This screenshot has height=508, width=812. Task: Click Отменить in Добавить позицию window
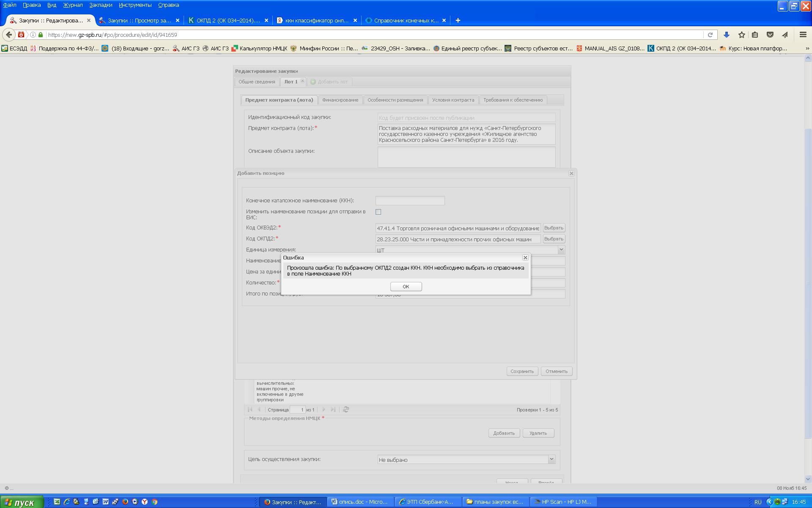pyautogui.click(x=556, y=371)
